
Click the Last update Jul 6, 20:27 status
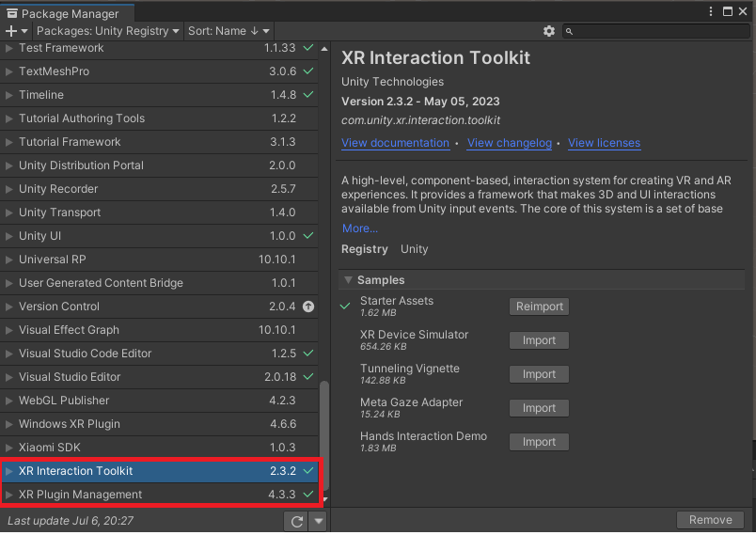pos(71,521)
